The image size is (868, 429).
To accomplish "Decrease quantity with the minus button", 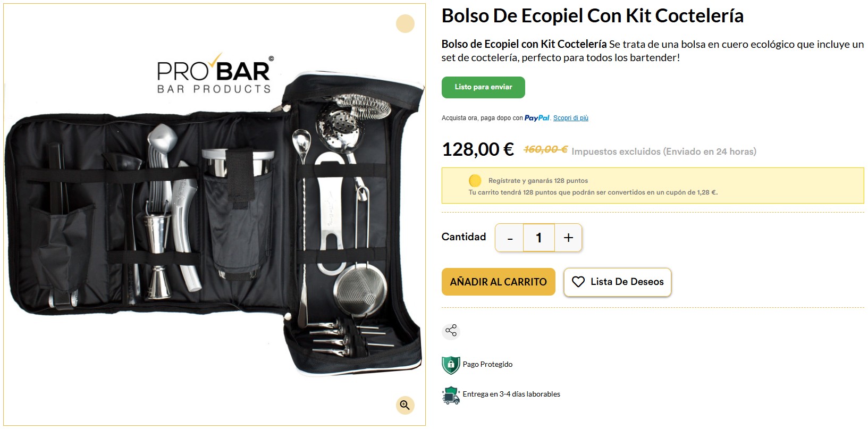I will click(509, 238).
